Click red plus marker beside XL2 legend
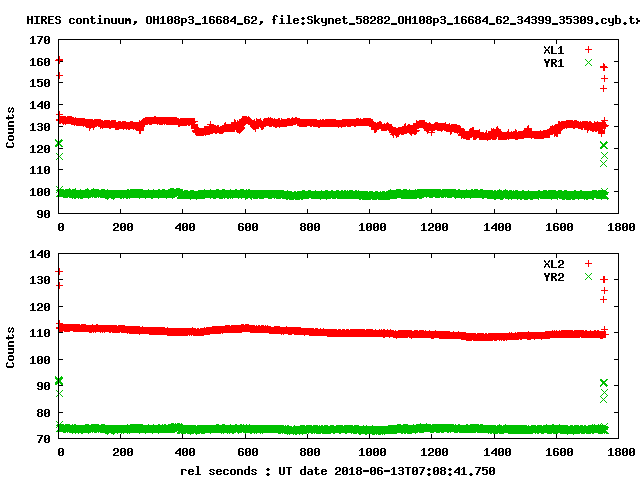Screen dimensions: 640x480 coord(588,264)
